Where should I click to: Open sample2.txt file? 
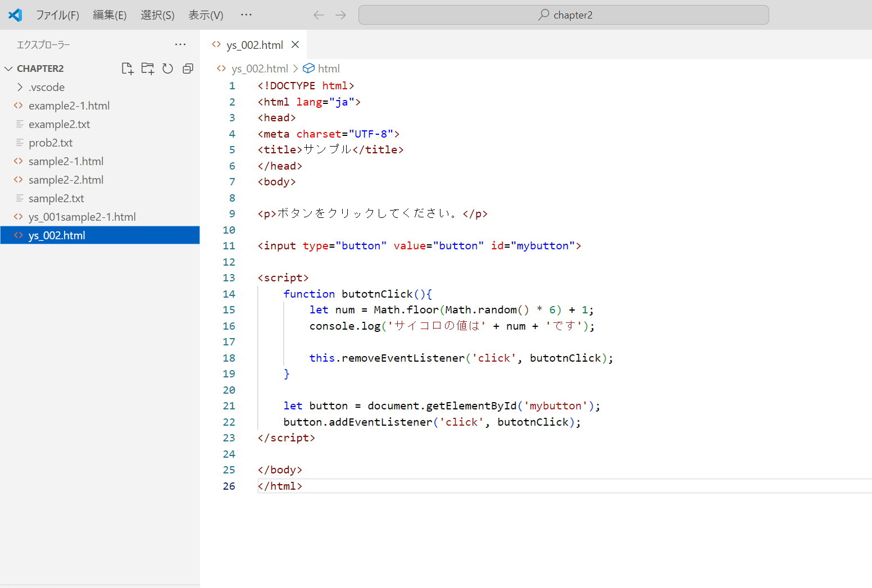[x=100, y=198]
